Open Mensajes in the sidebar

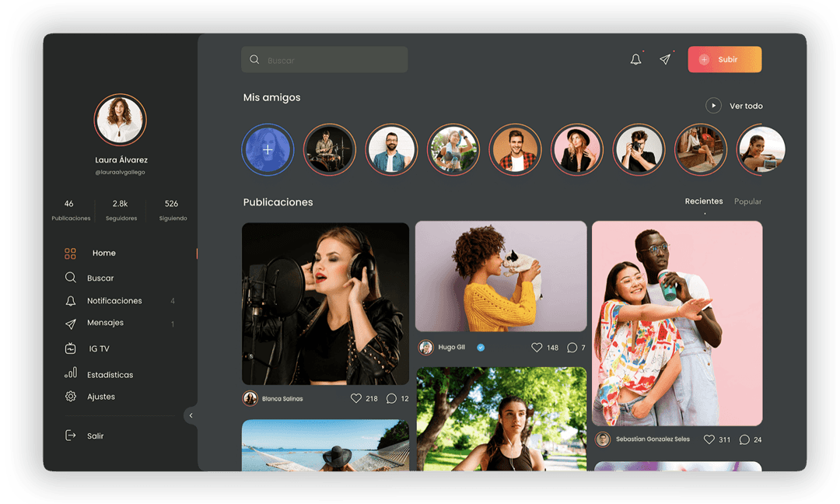pos(105,323)
